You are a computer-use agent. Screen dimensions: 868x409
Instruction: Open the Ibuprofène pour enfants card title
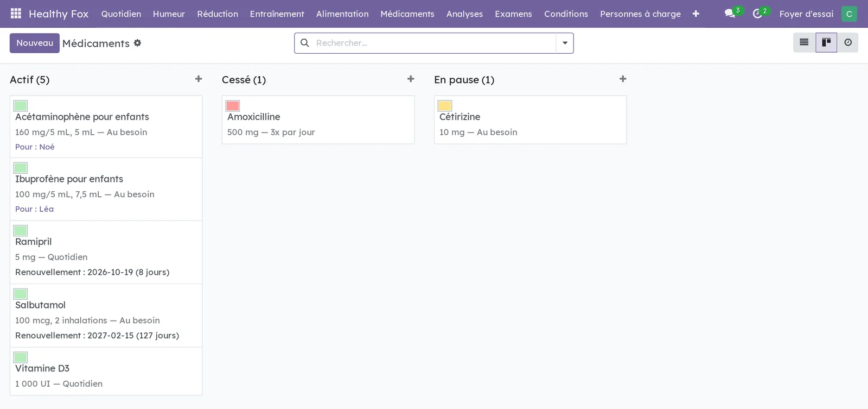(69, 179)
